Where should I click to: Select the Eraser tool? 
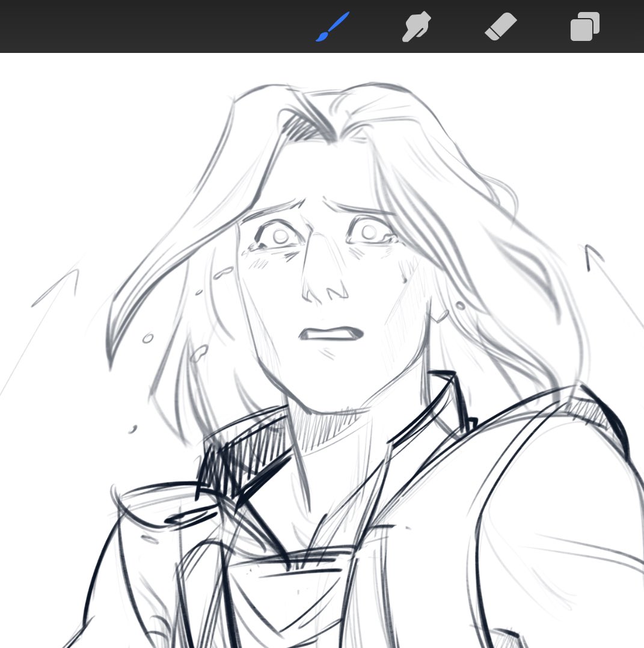[x=501, y=27]
